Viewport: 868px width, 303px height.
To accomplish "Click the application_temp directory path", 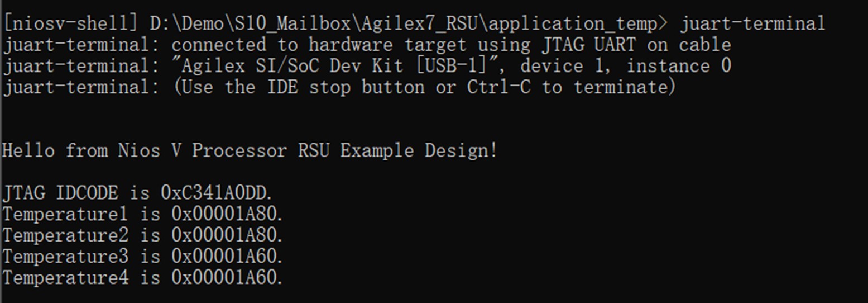I will [x=409, y=23].
